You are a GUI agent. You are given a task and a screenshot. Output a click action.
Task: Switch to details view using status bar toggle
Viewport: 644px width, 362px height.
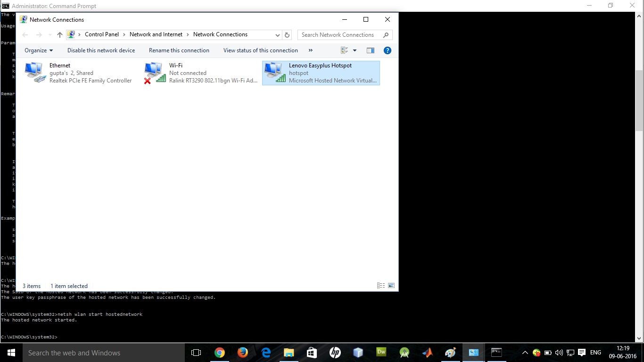(x=380, y=285)
